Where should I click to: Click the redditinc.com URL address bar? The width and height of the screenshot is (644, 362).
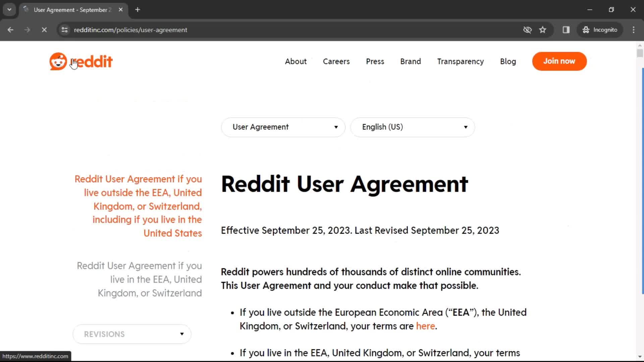tap(131, 29)
